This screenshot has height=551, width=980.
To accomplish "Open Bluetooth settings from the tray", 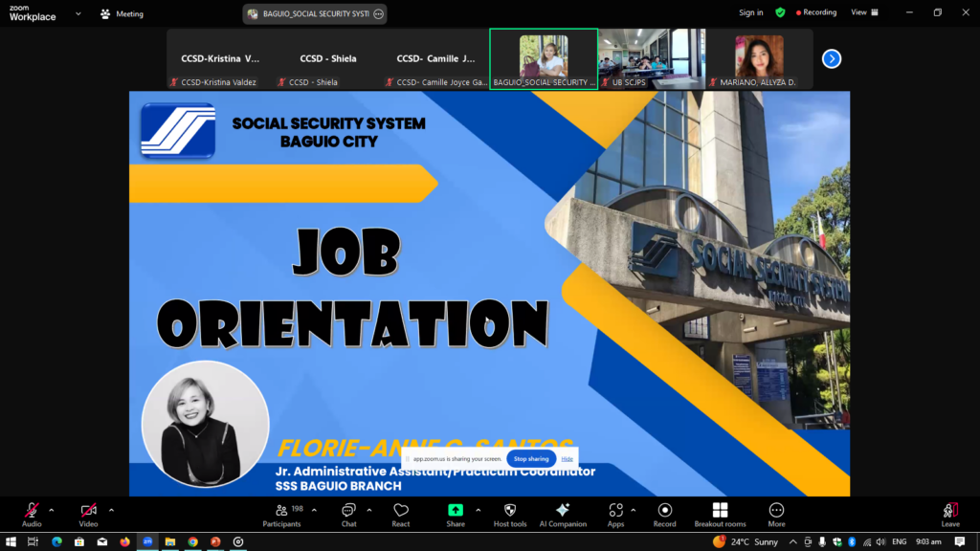I will click(852, 541).
